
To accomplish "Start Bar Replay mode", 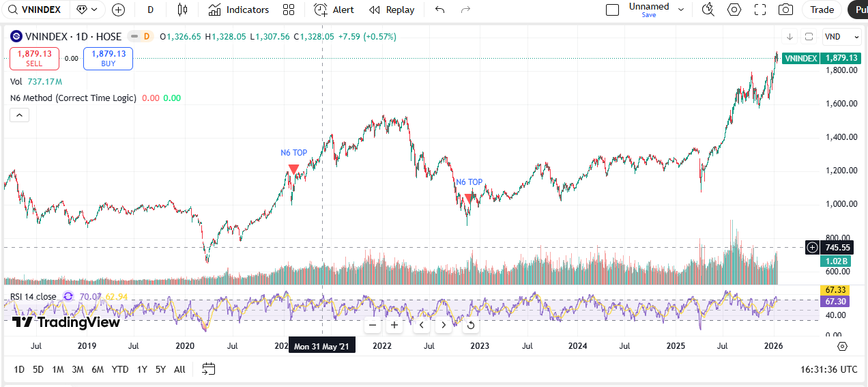I will click(x=392, y=10).
